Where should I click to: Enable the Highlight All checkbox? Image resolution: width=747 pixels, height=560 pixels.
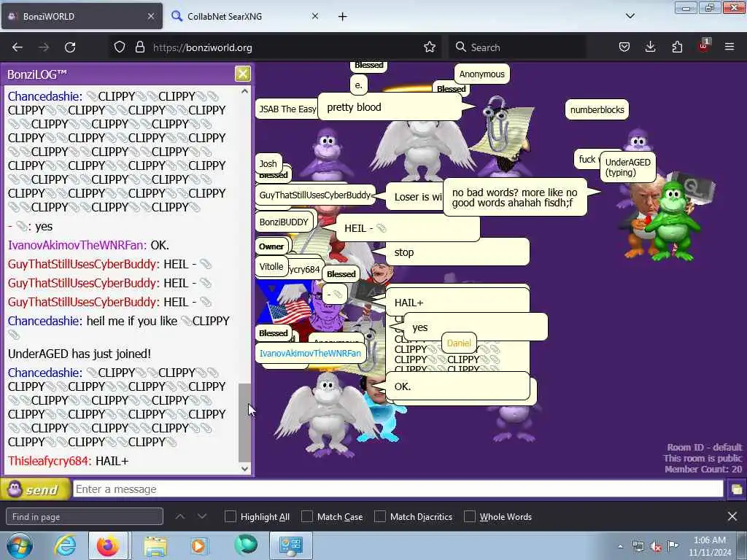(x=230, y=517)
